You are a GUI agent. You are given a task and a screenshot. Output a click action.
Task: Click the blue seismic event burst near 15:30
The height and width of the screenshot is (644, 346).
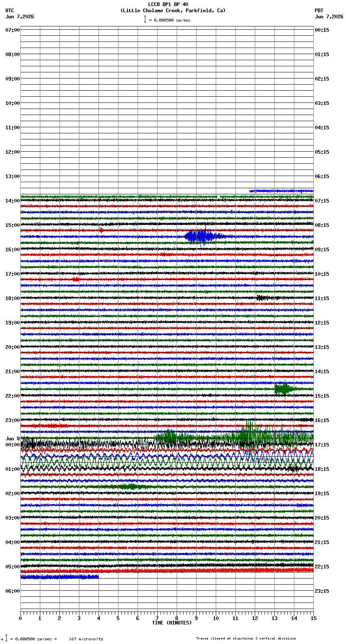point(205,236)
